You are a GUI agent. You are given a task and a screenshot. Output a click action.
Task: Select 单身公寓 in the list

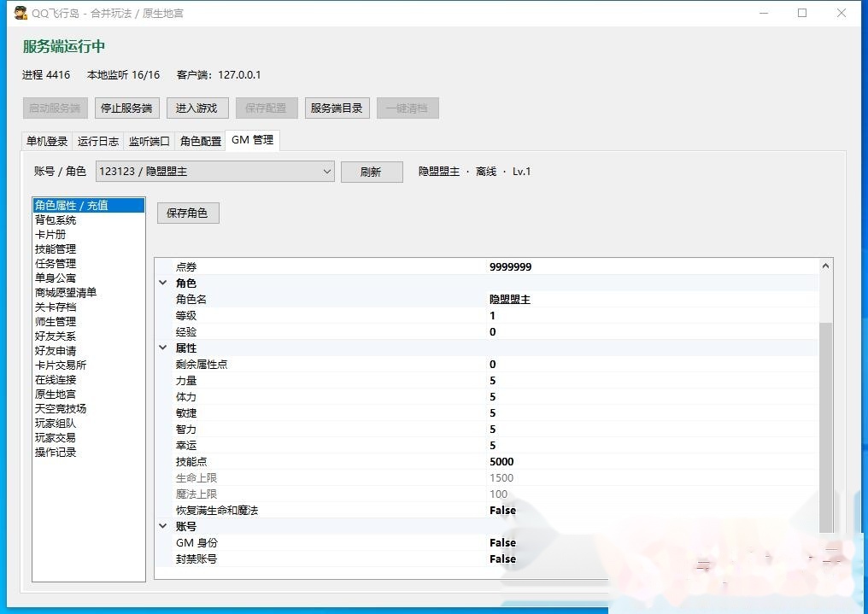tap(89, 278)
